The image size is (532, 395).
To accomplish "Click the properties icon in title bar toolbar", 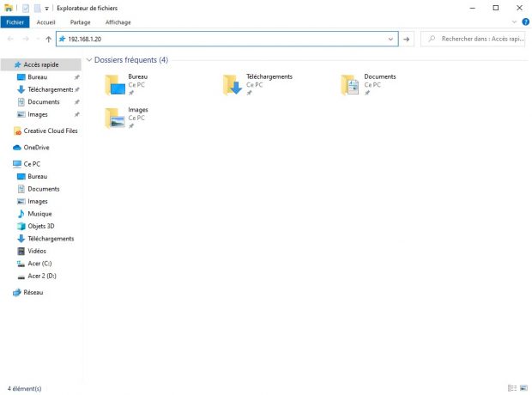I will pos(26,8).
